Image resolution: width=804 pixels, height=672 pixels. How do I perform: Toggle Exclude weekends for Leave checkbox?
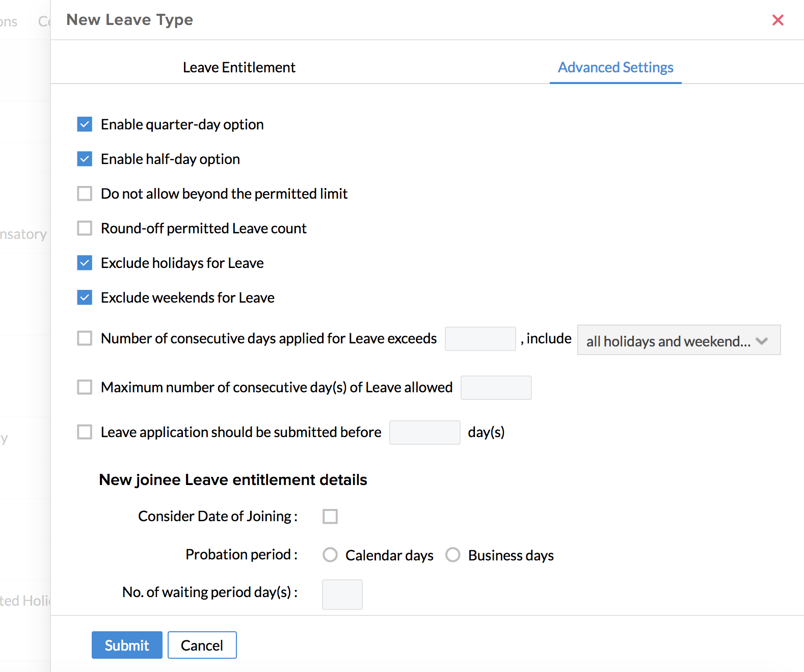coord(85,298)
